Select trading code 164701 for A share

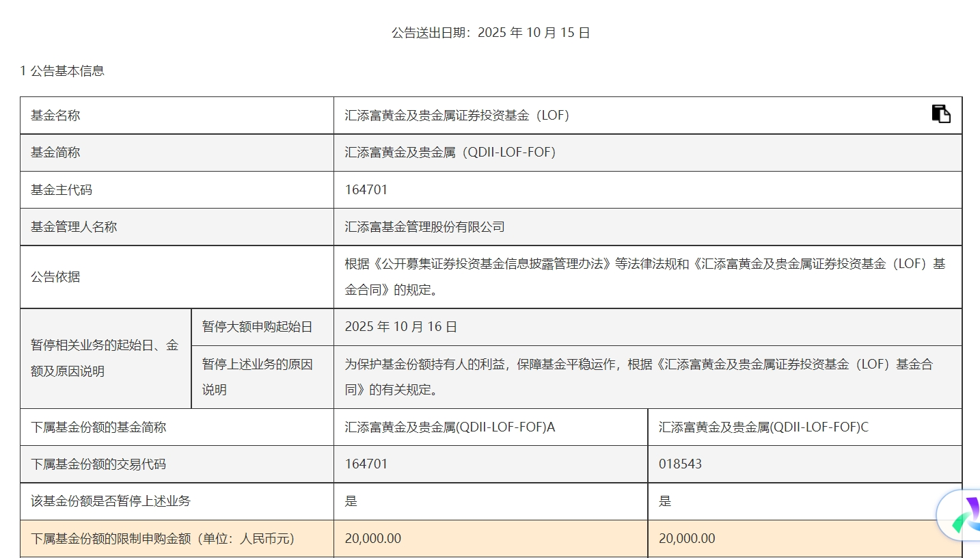coord(366,464)
